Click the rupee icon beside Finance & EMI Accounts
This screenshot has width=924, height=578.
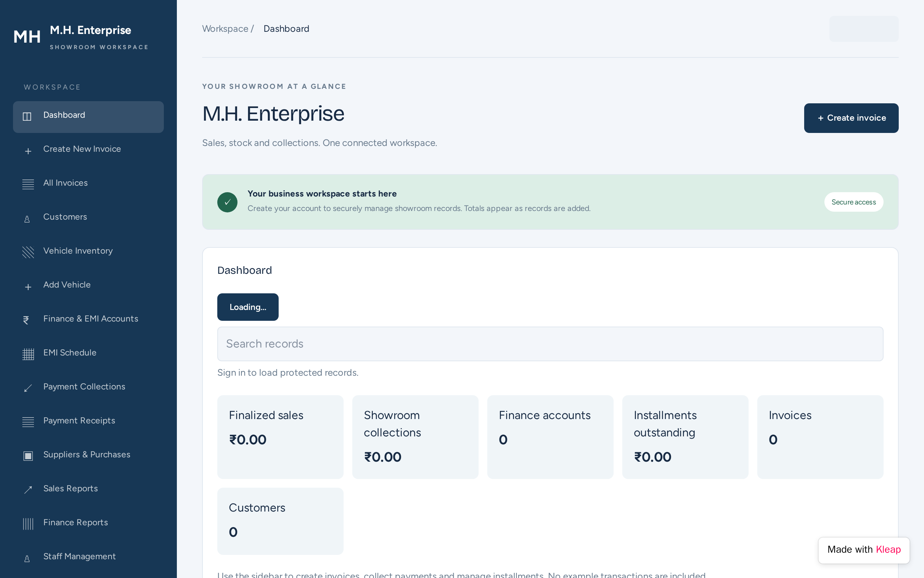(26, 320)
